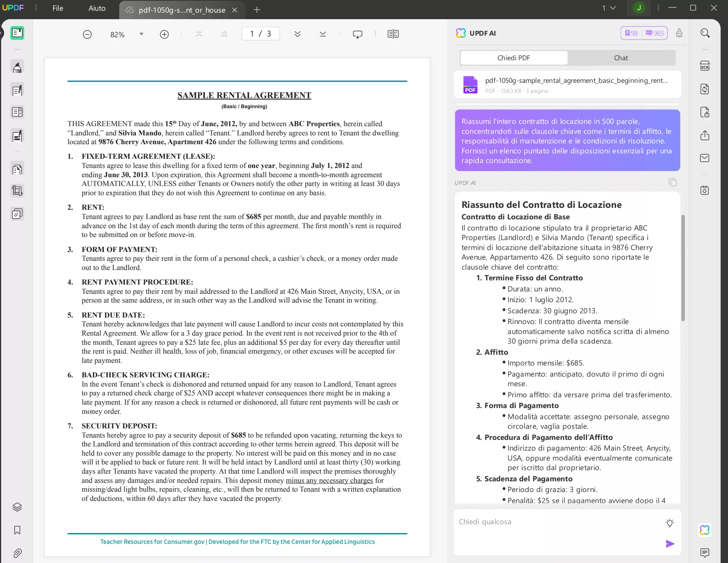Send the AI question arrow
Image resolution: width=728 pixels, height=563 pixels.
tap(670, 544)
